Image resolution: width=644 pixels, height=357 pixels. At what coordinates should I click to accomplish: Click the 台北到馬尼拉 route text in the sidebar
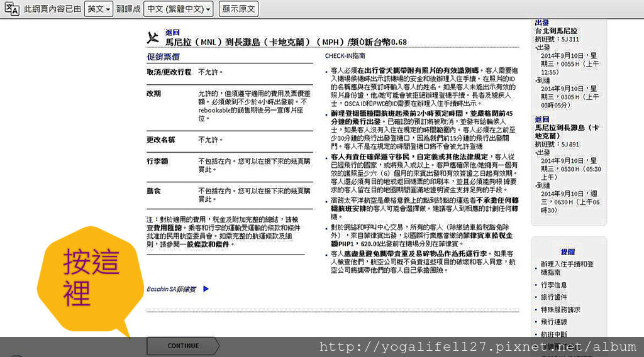[556, 31]
